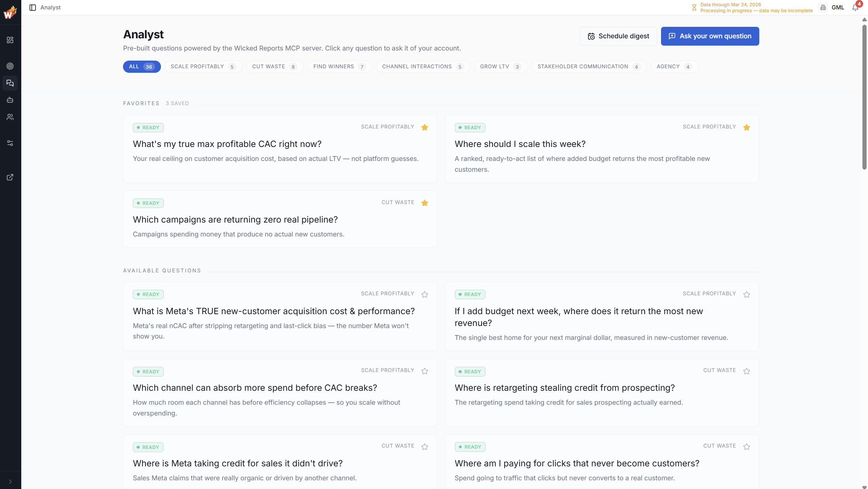Select the Stakeholder Communication filter tab
Screen dimensions: 868x489
(x=589, y=67)
